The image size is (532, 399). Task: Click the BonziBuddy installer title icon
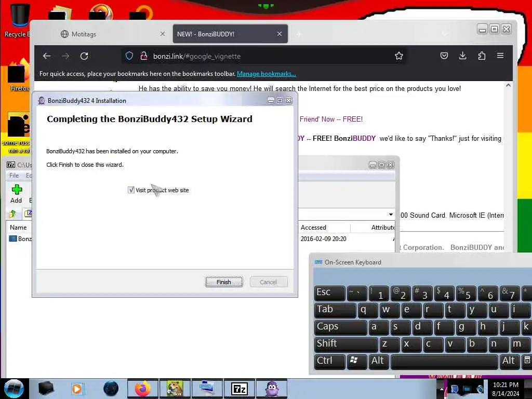pyautogui.click(x=42, y=100)
